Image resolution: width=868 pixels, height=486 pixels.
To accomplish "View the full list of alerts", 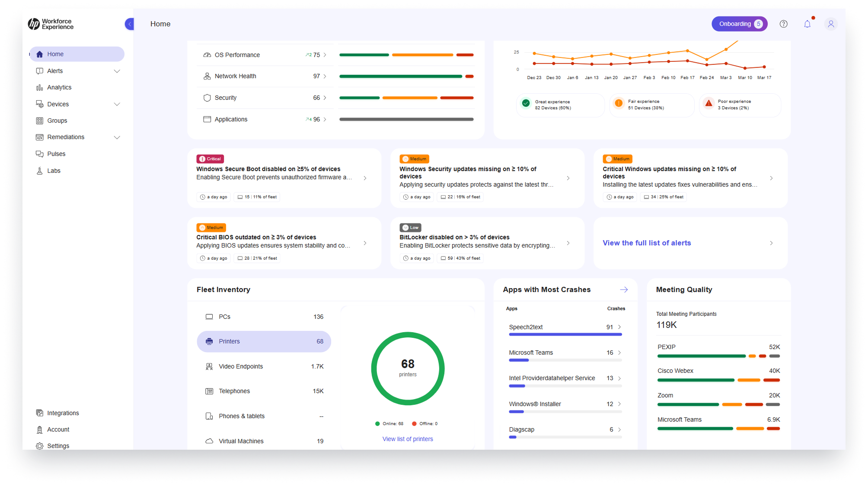I will [647, 243].
